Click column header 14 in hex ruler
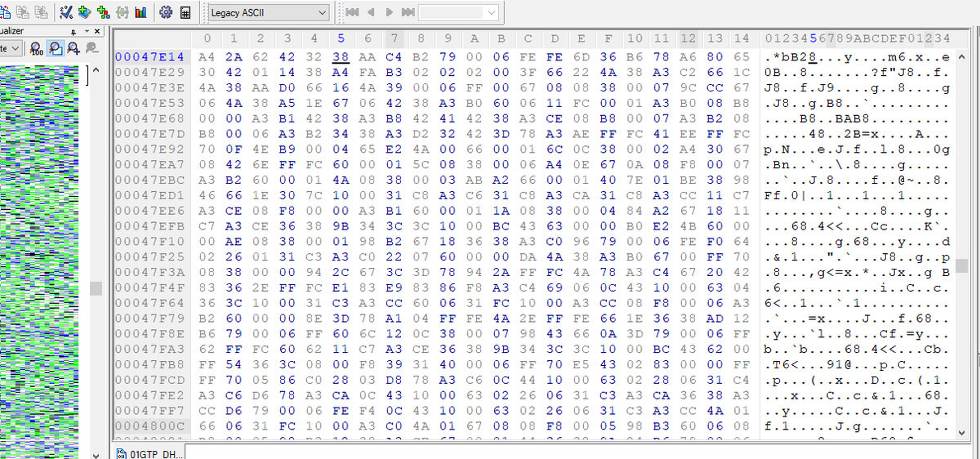 pos(742,38)
